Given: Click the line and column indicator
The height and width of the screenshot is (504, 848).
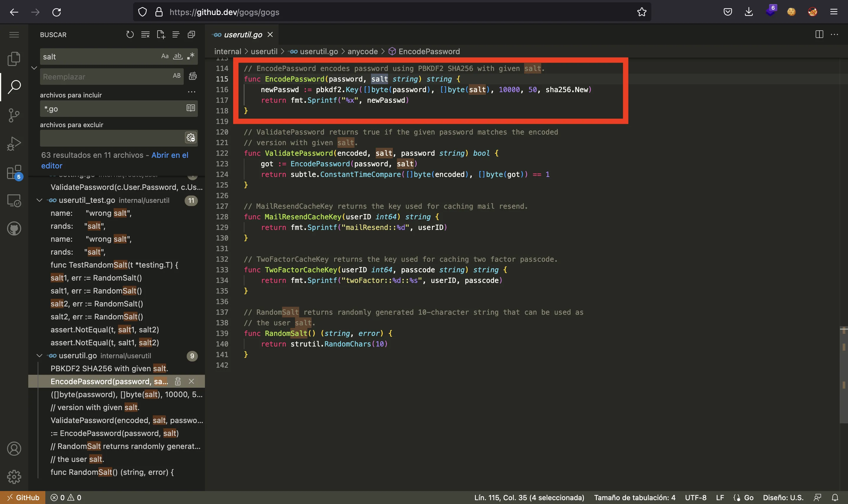Looking at the screenshot, I should pyautogui.click(x=529, y=498).
